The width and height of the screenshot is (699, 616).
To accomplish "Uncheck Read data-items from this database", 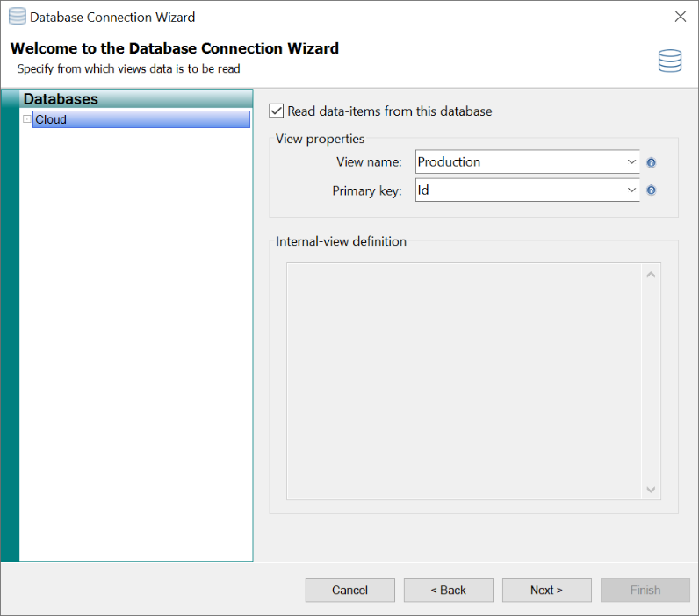I will pyautogui.click(x=277, y=111).
